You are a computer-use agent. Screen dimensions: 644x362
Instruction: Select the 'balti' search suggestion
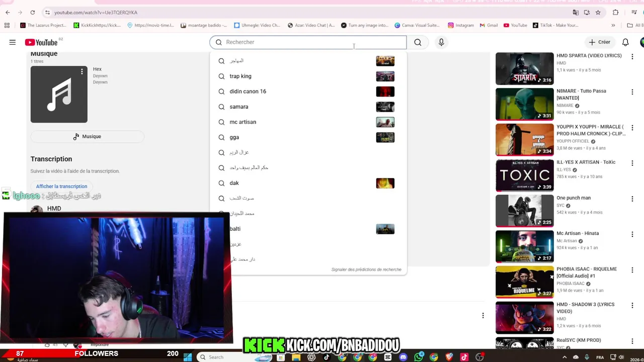[308, 229]
